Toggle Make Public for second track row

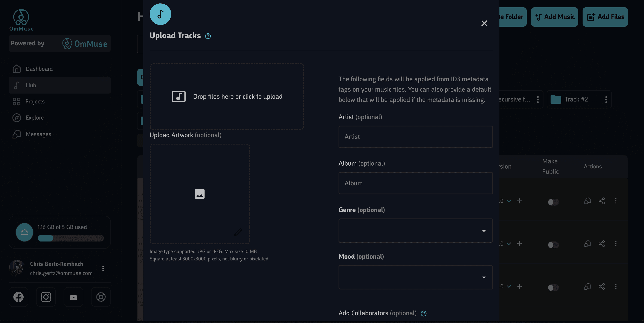click(x=553, y=245)
